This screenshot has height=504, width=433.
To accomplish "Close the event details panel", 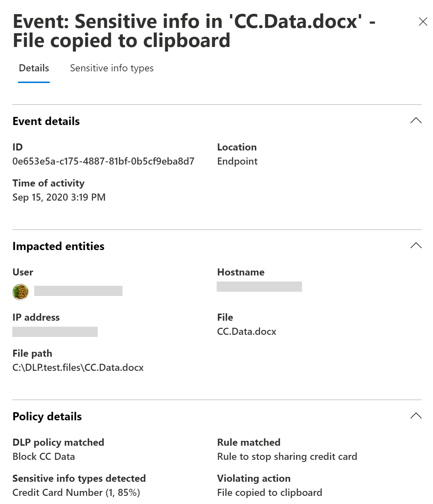I will (x=423, y=22).
